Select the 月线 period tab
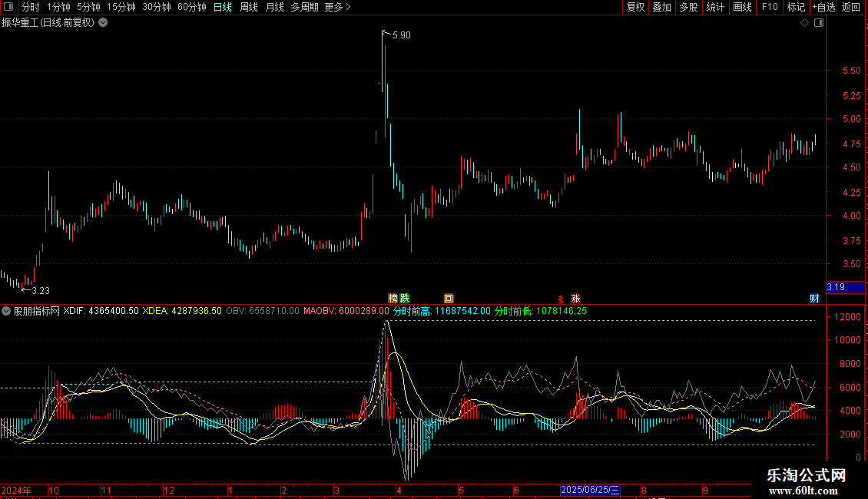 pyautogui.click(x=274, y=7)
